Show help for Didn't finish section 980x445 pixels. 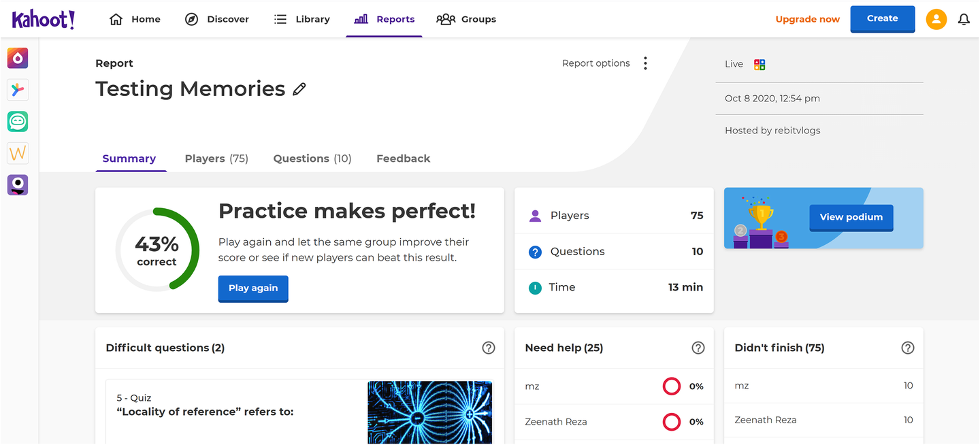(907, 348)
